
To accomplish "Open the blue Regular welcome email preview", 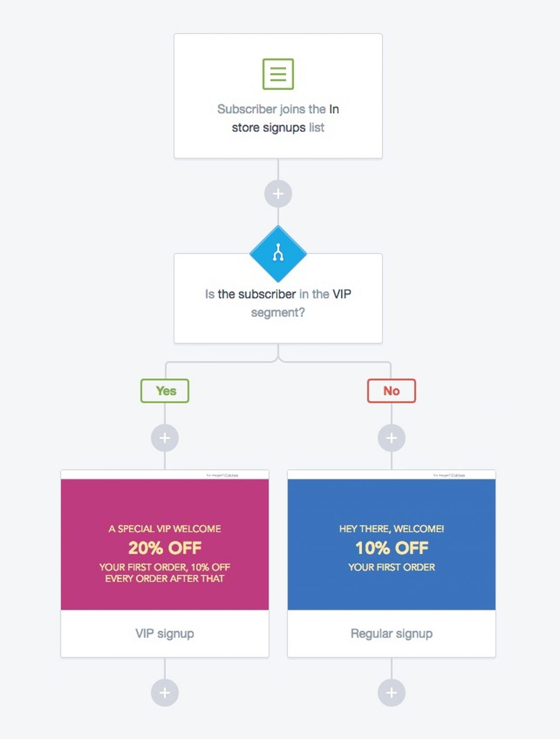I will 391,544.
